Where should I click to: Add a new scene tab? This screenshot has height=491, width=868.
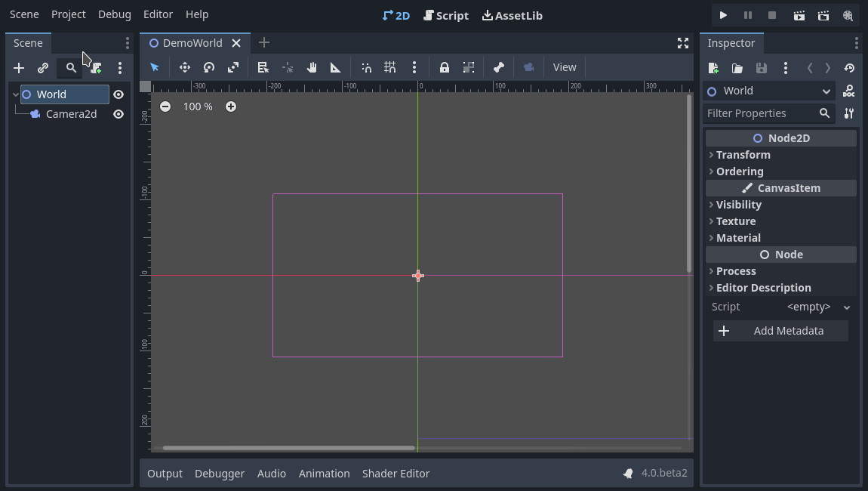[264, 42]
